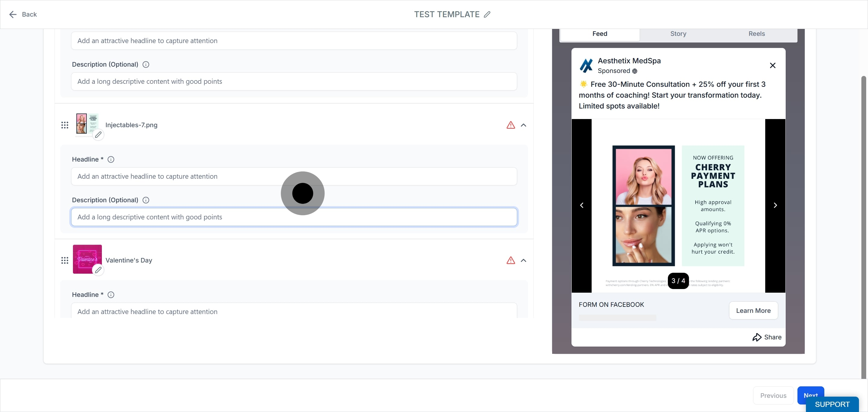Click the drag handle for Injectables-7.png

(x=65, y=125)
